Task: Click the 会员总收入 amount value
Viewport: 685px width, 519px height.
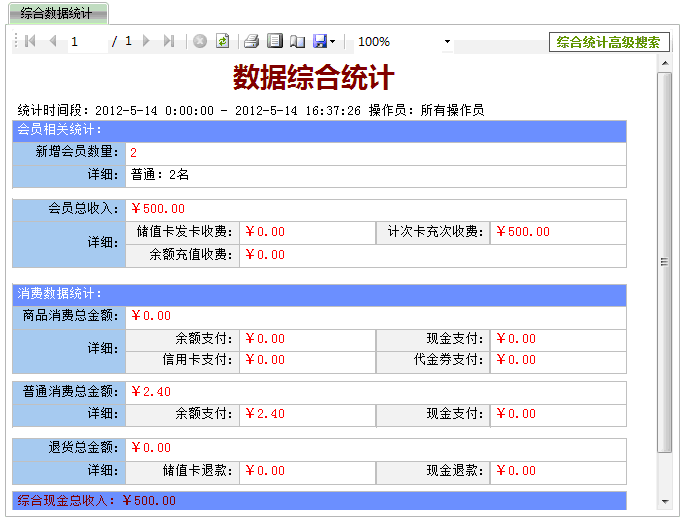Action: pos(158,209)
